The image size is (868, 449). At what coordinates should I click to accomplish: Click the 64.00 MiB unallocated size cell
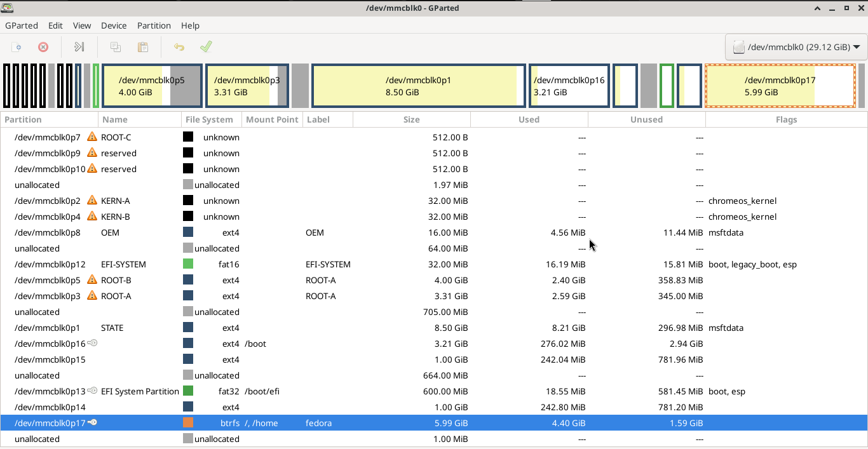[445, 248]
